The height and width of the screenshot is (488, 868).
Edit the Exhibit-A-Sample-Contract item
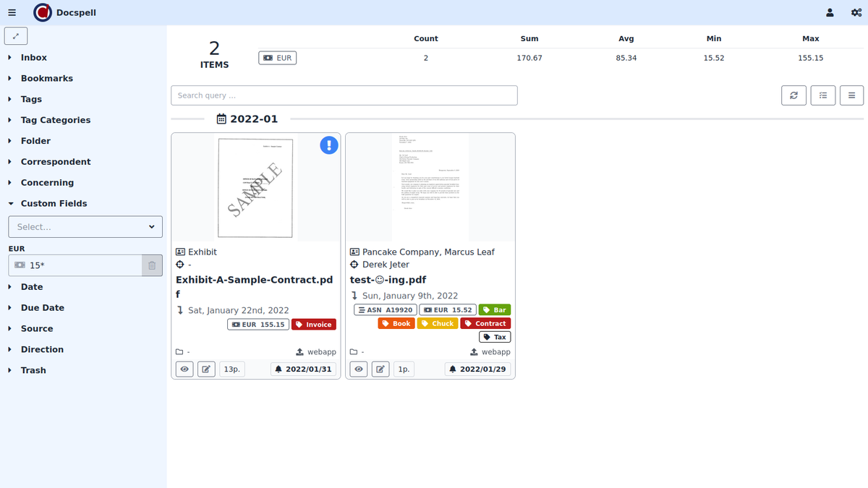[x=206, y=369]
